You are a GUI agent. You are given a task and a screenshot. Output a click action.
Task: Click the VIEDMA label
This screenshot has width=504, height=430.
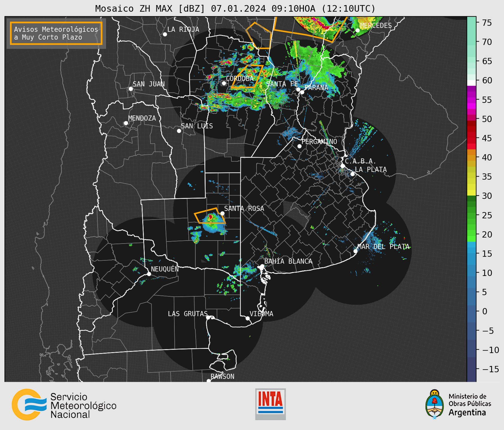pos(261,314)
